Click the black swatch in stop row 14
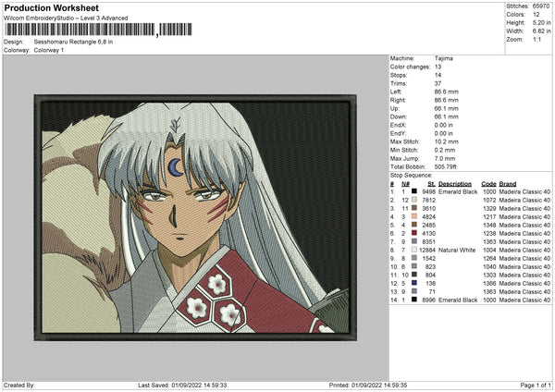The height and width of the screenshot is (392, 555). point(413,300)
